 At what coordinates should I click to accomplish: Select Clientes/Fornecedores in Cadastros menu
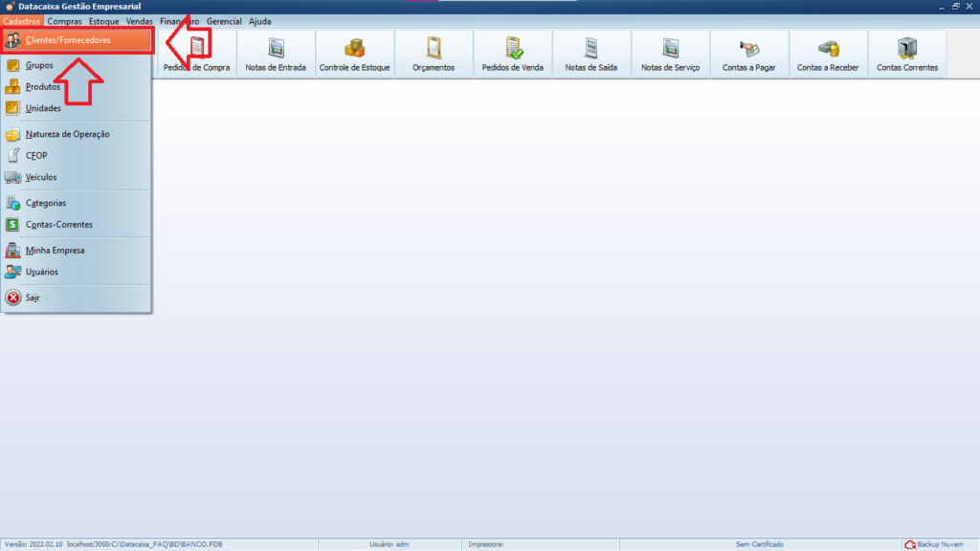[x=68, y=40]
